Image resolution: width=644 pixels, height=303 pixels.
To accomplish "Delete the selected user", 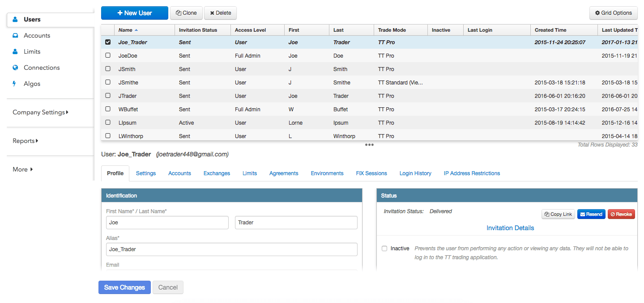I will (220, 13).
